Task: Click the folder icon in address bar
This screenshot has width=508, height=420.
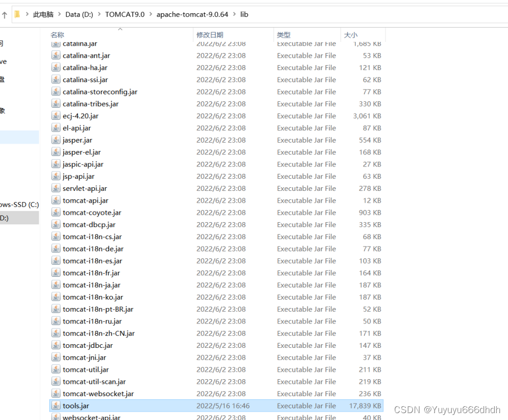Action: [17, 14]
